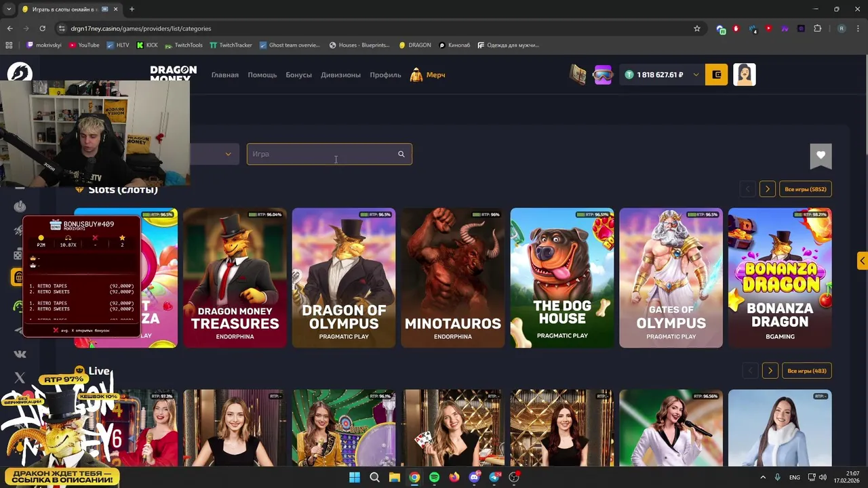Image resolution: width=868 pixels, height=488 pixels.
Task: Open Spotify from the taskbar
Action: 434,477
